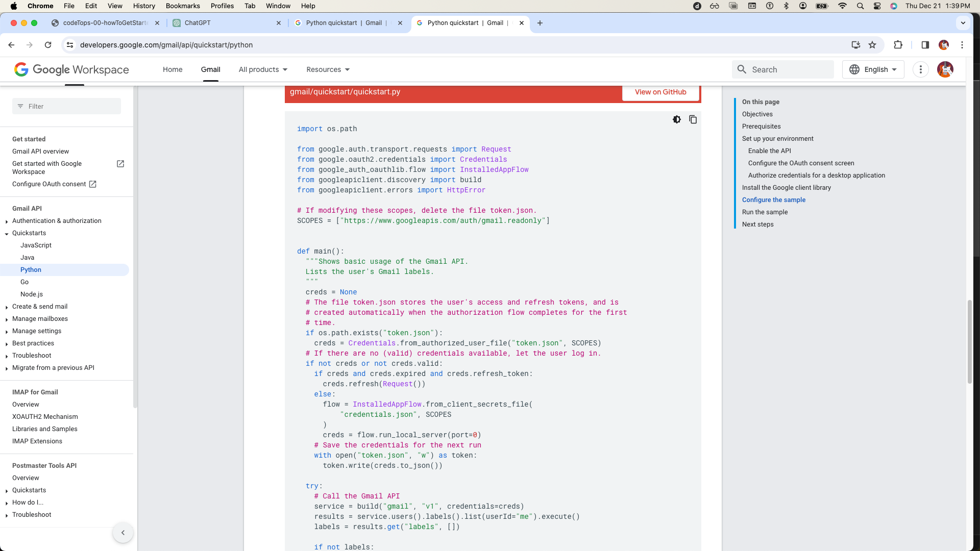
Task: Jump to Enable the API section
Action: pos(769,151)
